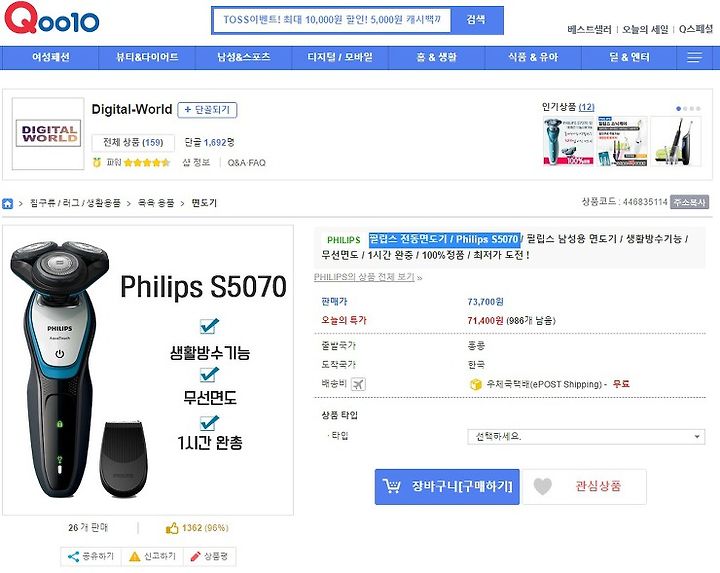
Task: Open the first popular product thumbnail
Action: tap(568, 140)
